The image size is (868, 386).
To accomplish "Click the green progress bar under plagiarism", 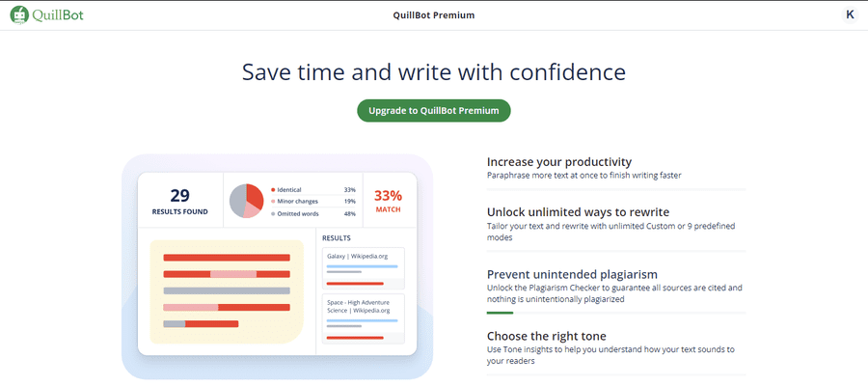I will [x=500, y=313].
